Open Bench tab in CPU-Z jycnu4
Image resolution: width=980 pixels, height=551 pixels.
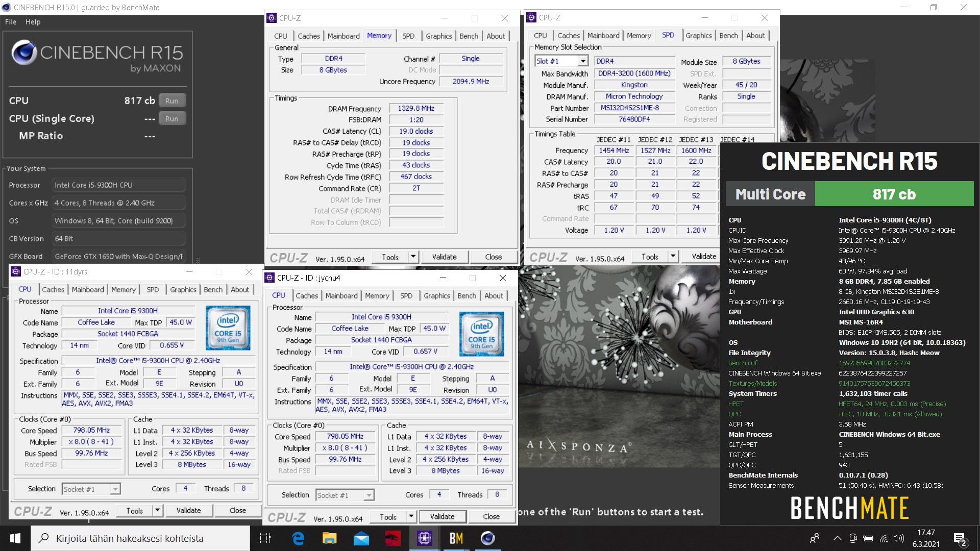click(467, 295)
